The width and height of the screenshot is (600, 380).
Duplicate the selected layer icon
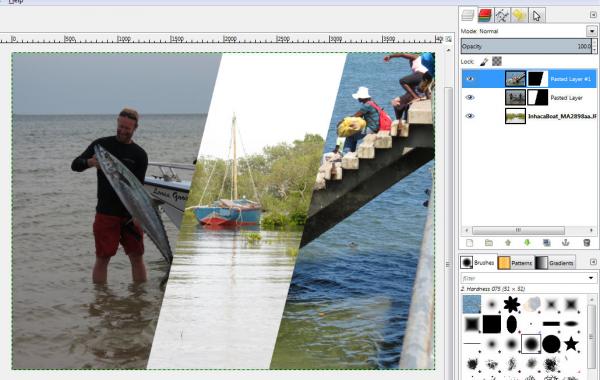pyautogui.click(x=547, y=243)
